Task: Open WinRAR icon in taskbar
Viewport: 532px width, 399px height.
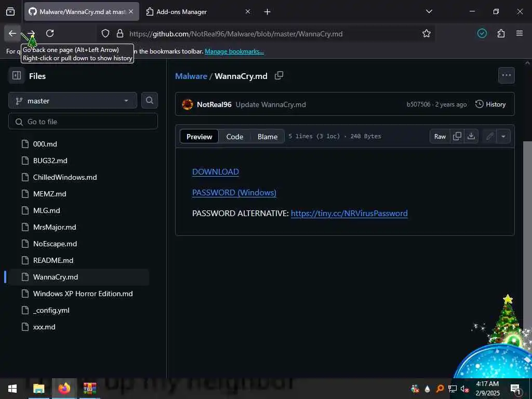Action: click(x=89, y=389)
